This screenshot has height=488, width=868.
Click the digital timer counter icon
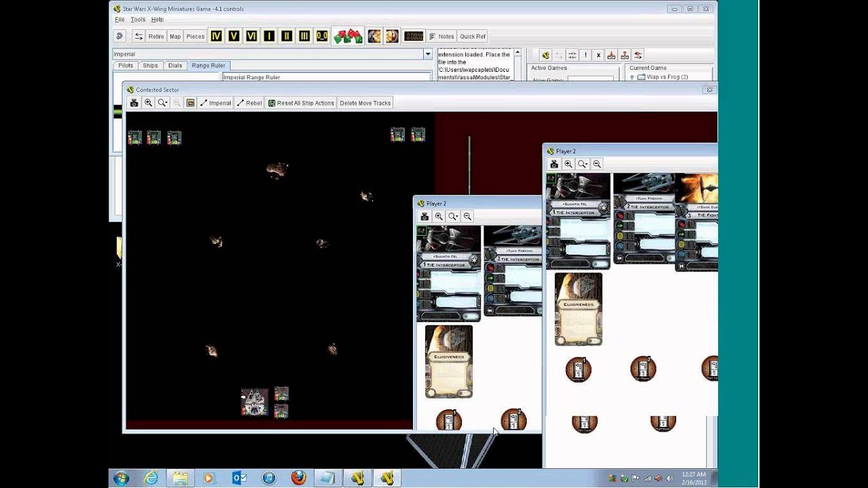414,37
